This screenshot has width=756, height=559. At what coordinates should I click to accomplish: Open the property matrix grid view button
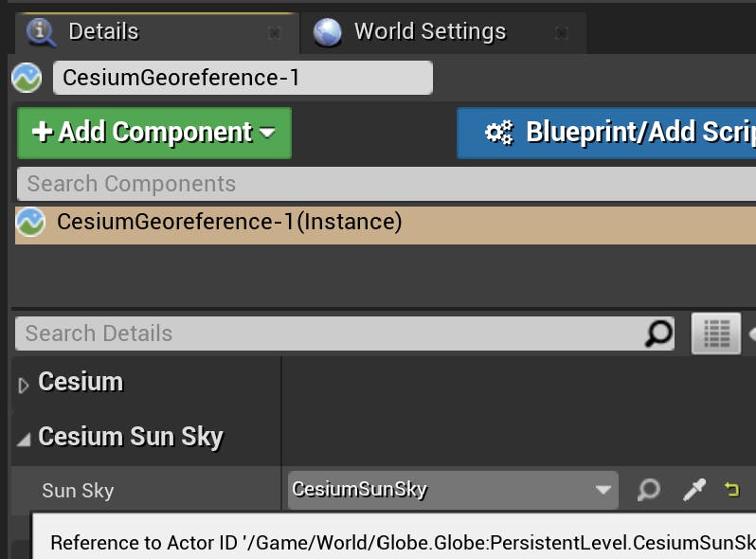click(716, 334)
